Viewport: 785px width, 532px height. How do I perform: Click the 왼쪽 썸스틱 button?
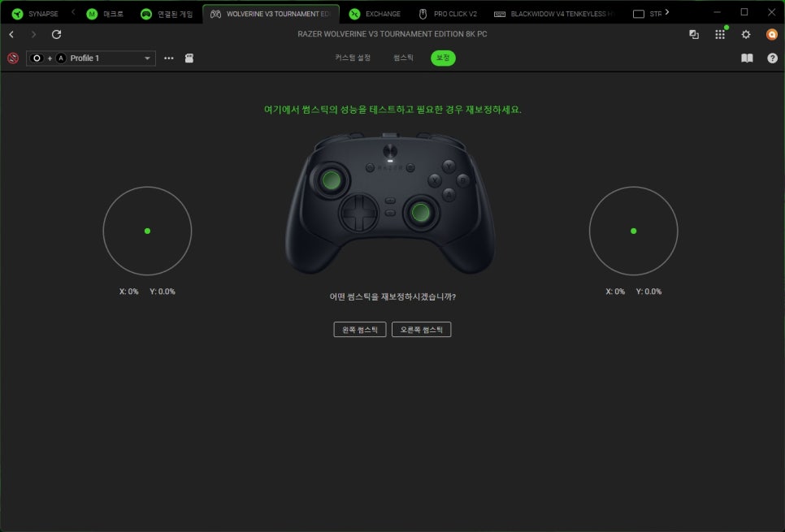click(x=360, y=329)
